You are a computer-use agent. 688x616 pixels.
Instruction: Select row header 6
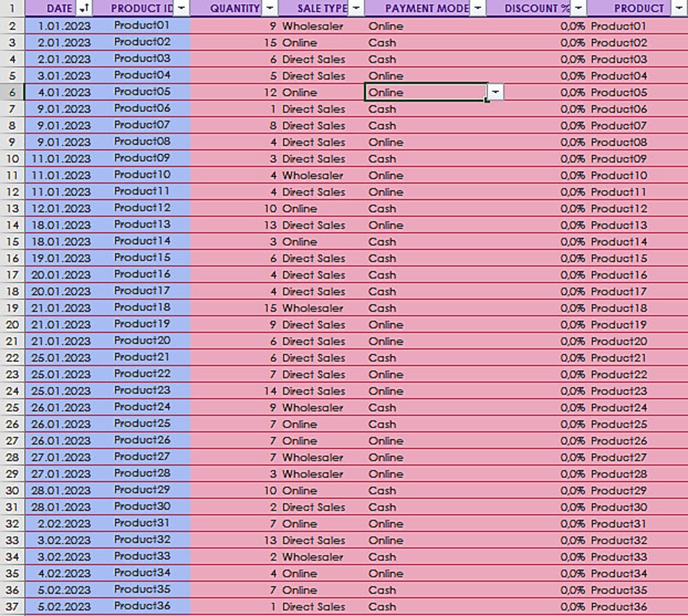click(x=12, y=92)
